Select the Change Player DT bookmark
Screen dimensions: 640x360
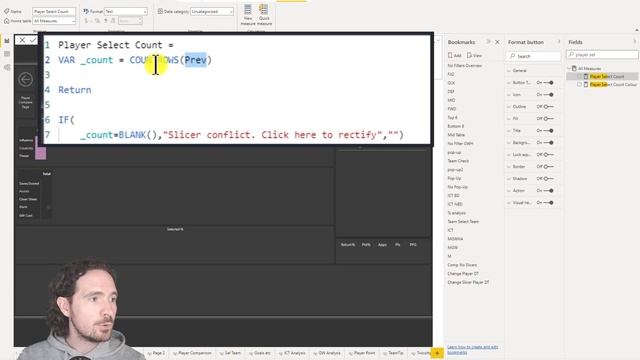(463, 273)
